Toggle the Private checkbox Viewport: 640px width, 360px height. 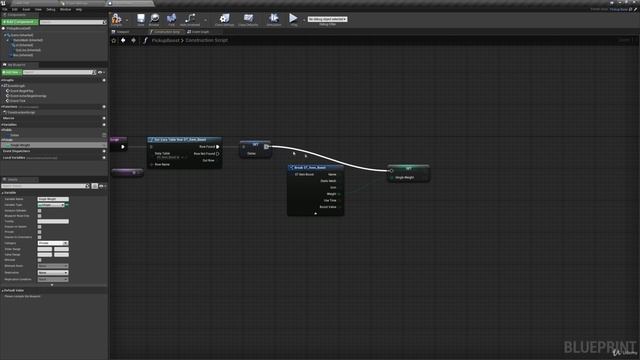pos(40,232)
